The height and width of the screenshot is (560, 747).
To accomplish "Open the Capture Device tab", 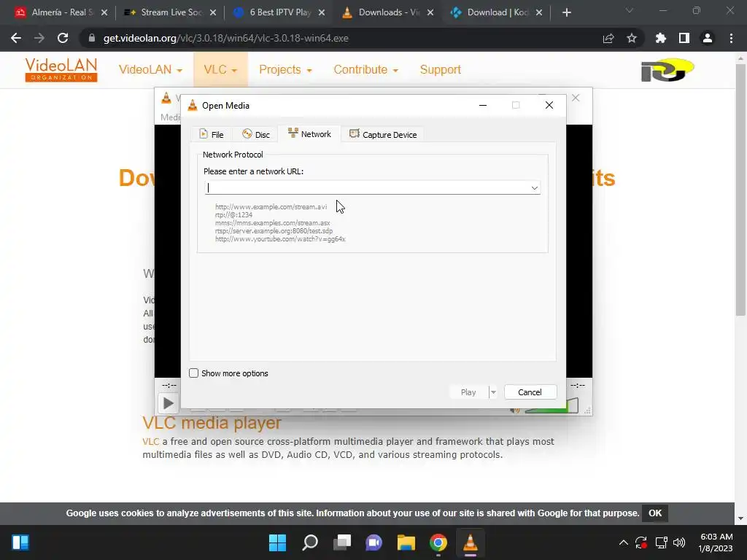I will [x=383, y=135].
